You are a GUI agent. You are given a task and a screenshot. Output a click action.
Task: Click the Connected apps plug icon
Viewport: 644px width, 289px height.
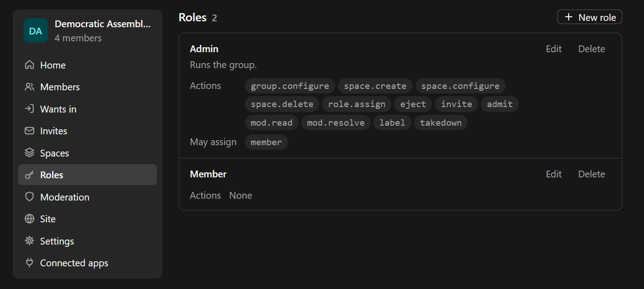(29, 263)
